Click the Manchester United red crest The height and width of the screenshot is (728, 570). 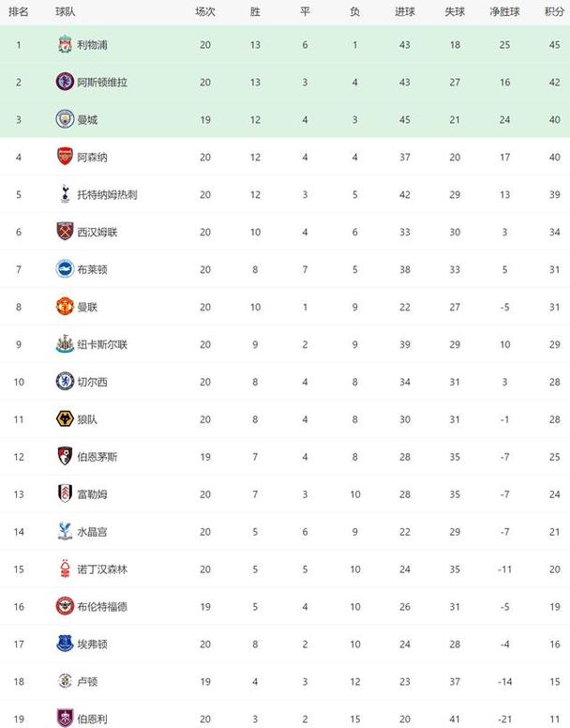(x=65, y=307)
